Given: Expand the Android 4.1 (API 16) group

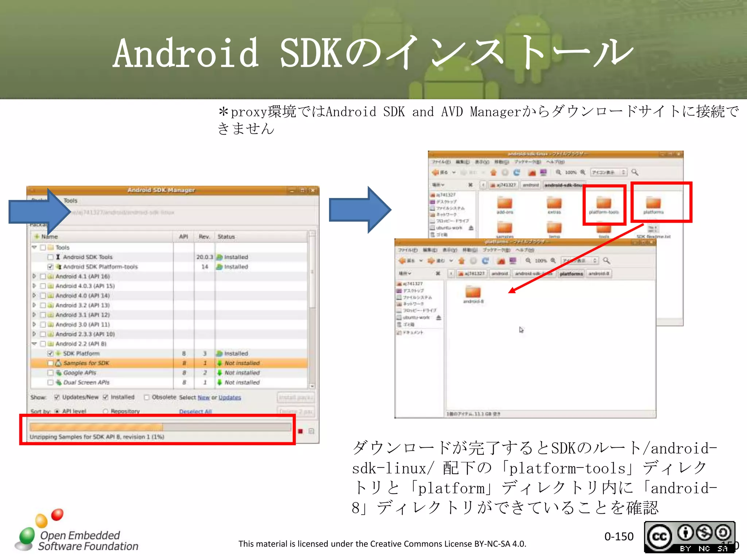Looking at the screenshot, I should pos(35,276).
